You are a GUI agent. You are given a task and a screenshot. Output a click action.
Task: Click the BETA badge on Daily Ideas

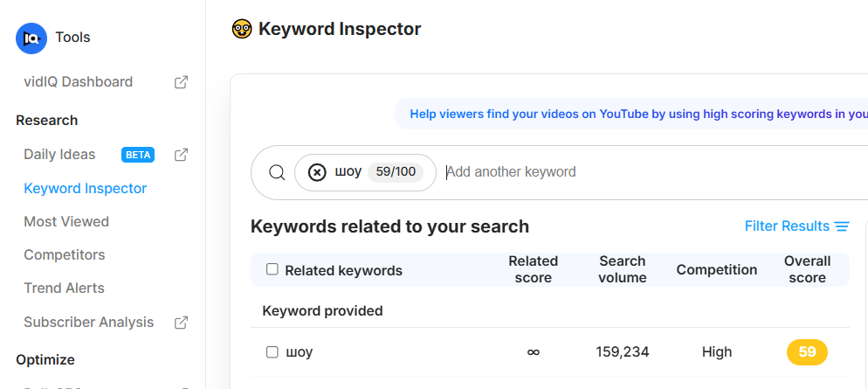[138, 155]
